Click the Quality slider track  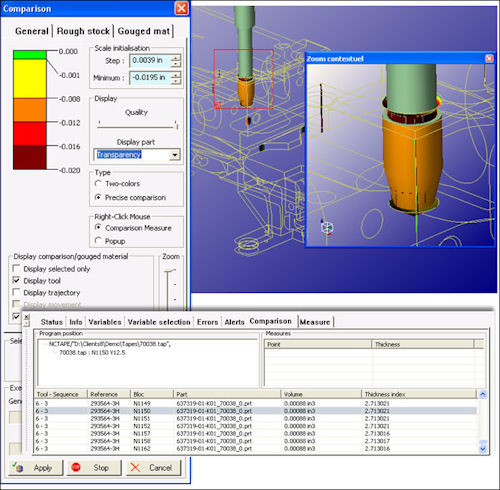pyautogui.click(x=138, y=127)
